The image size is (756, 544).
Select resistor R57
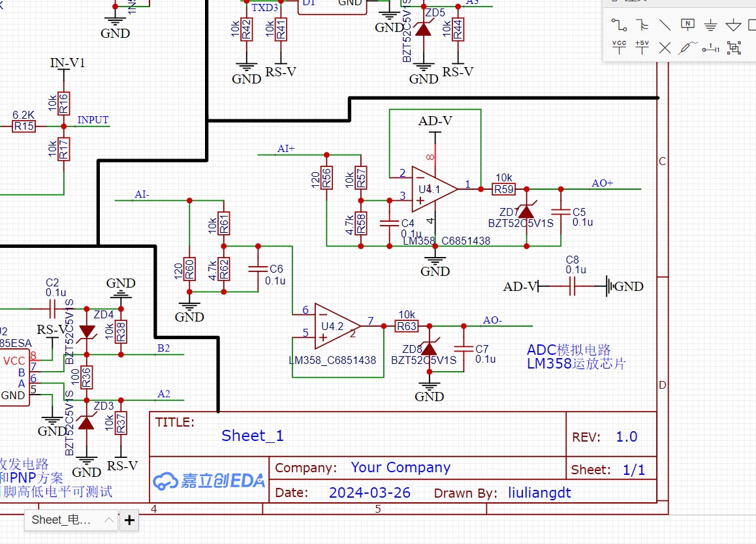(360, 178)
